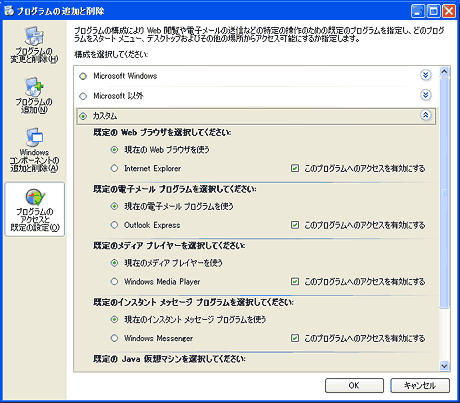Expand the Microsoft 以外 configuration chevron
The height and width of the screenshot is (403, 460).
(x=425, y=95)
